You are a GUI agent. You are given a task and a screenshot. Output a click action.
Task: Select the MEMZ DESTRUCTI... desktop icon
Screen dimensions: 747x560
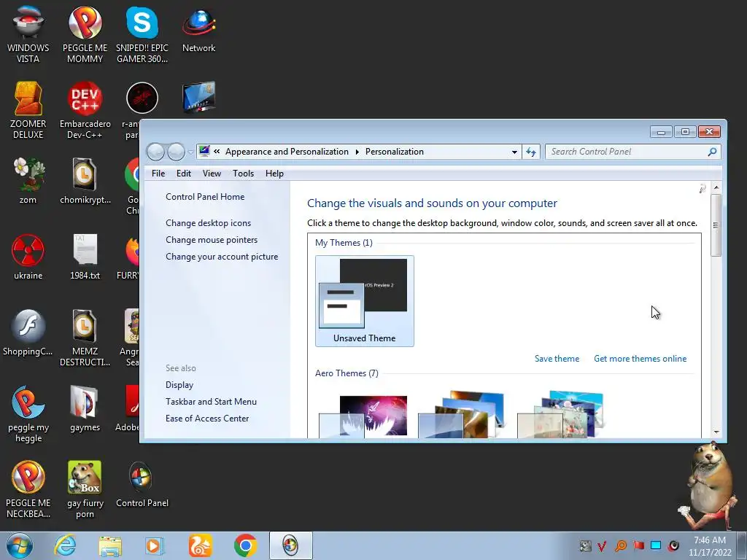coord(85,338)
